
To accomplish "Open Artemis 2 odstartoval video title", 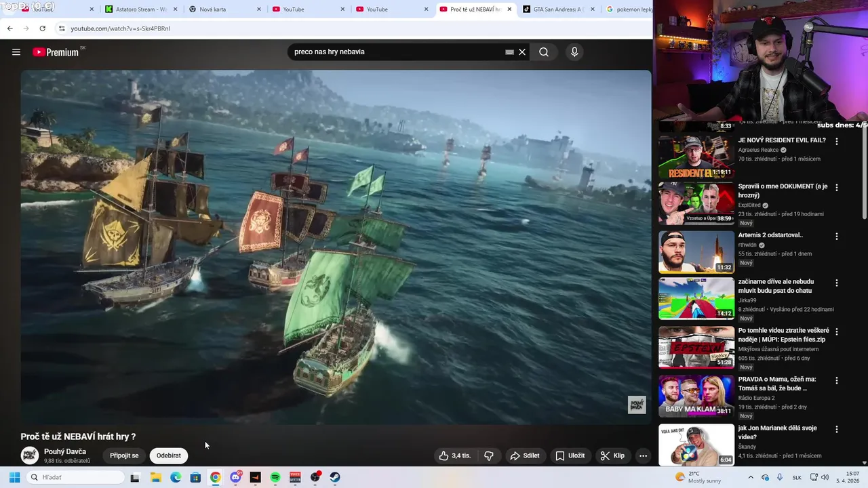I will point(770,235).
